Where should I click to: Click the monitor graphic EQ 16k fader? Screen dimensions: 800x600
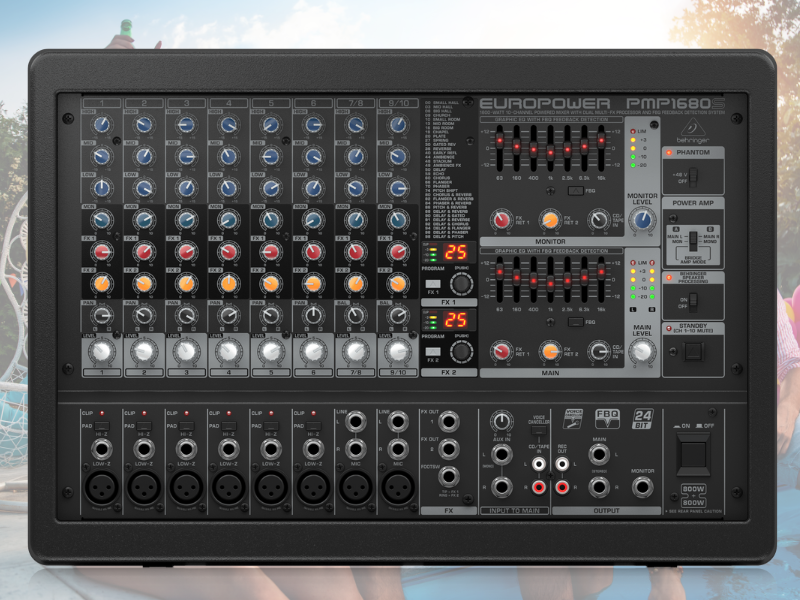coord(601,139)
